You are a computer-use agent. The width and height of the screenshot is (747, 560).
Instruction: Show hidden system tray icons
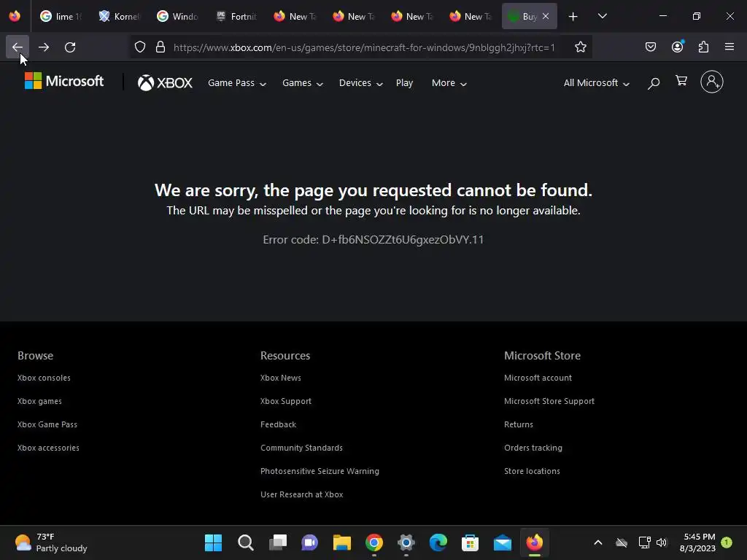click(598, 542)
